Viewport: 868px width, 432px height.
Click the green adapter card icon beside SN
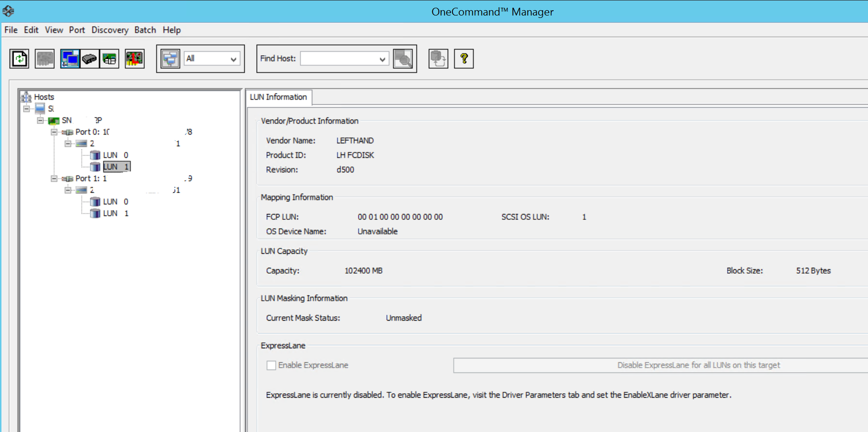[x=54, y=121]
